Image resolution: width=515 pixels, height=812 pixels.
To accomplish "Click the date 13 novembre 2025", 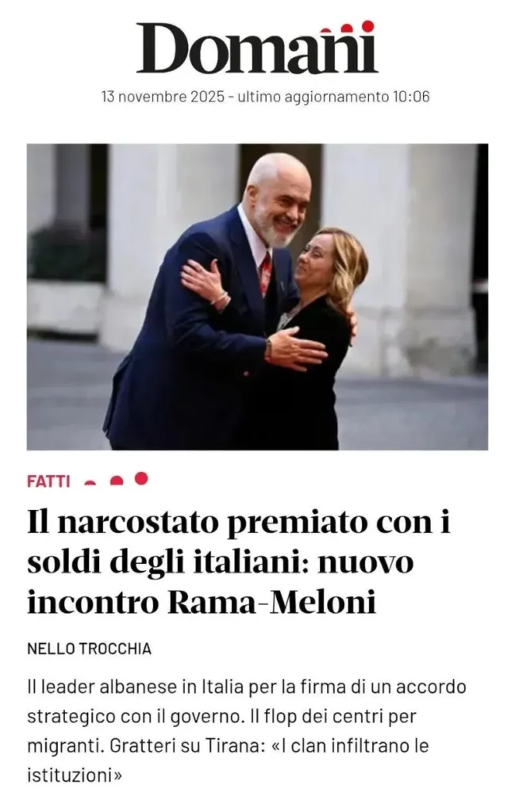I will coord(163,97).
